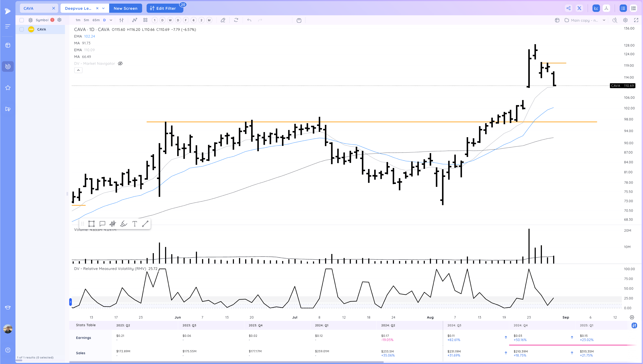Check the select-all Symbol header checkbox
This screenshot has height=364, width=643.
pyautogui.click(x=22, y=20)
